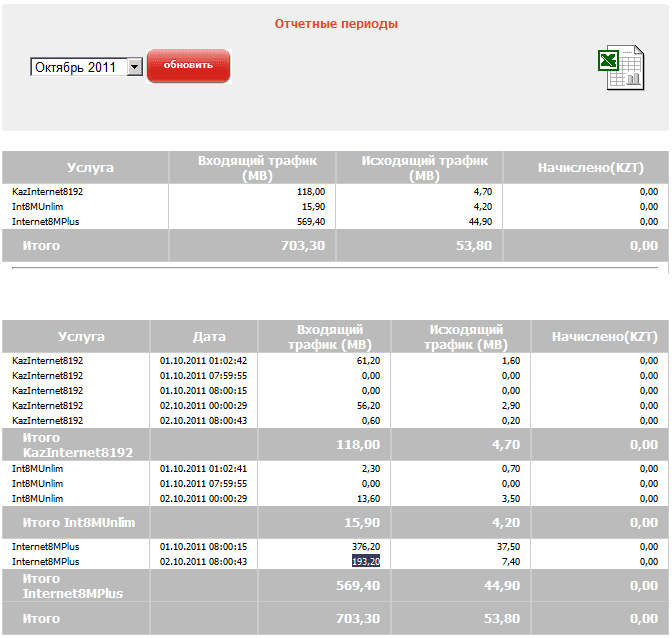Image resolution: width=672 pixels, height=638 pixels.
Task: Click the Итого Internet8MPlus subtotal row
Action: [335, 586]
